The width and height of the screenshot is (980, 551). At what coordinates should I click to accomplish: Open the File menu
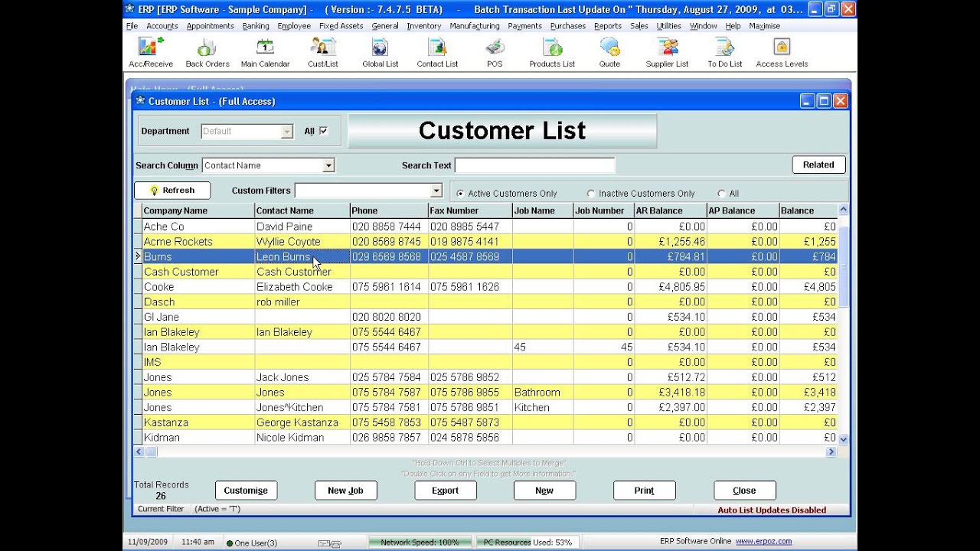pos(132,26)
